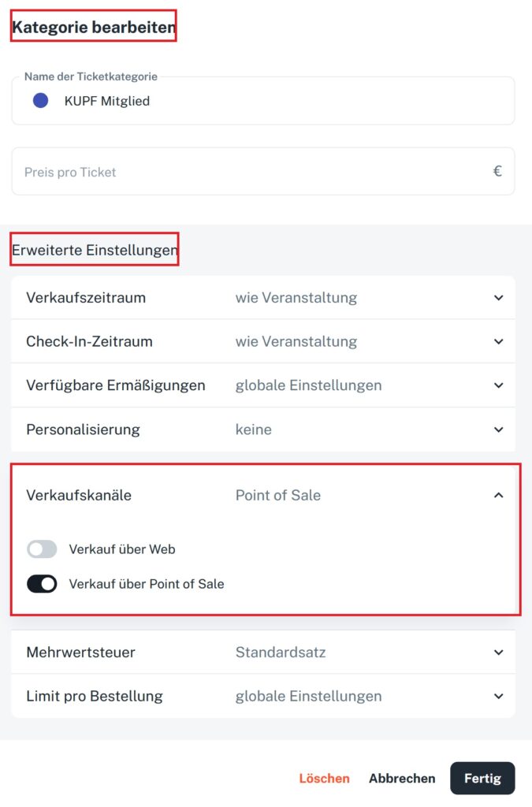The height and width of the screenshot is (807, 532).
Task: Expand the Personalisierung chevron
Action: (499, 430)
